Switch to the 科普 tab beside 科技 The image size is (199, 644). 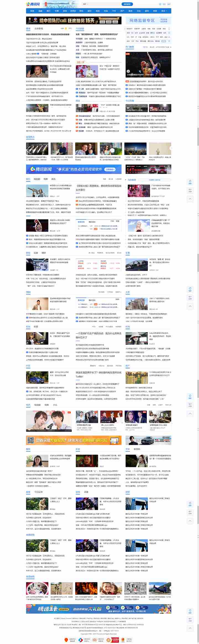[36, 327]
